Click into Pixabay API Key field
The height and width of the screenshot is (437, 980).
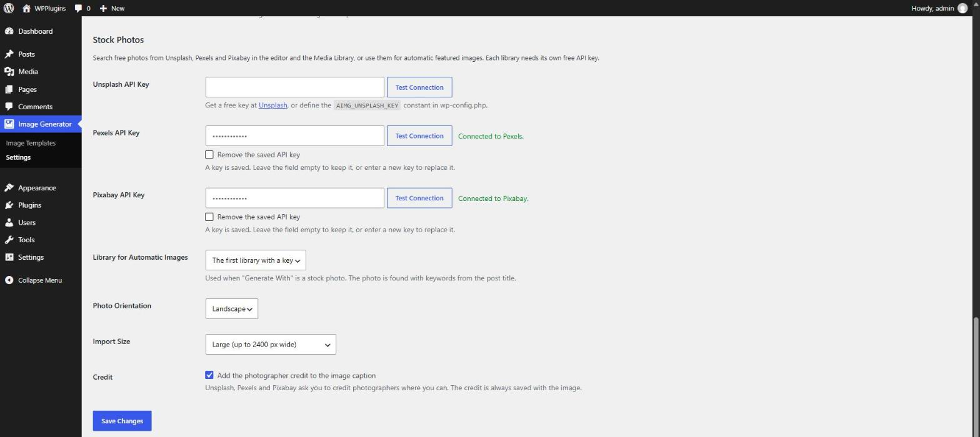[295, 199]
